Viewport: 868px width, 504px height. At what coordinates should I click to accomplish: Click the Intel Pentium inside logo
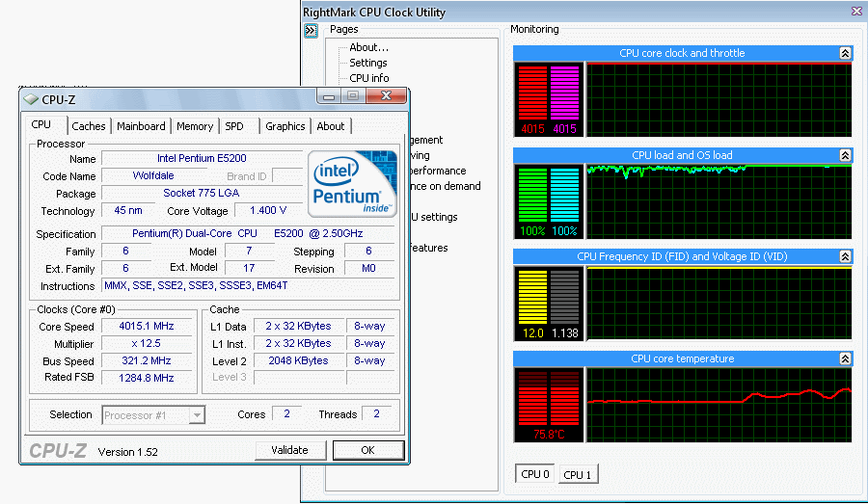click(x=352, y=184)
